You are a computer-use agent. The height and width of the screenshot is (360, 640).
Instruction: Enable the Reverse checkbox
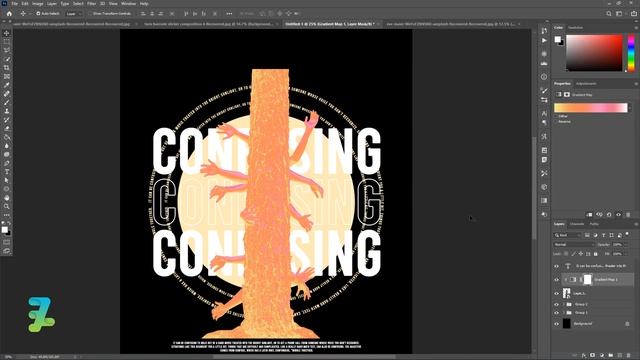pyautogui.click(x=556, y=122)
